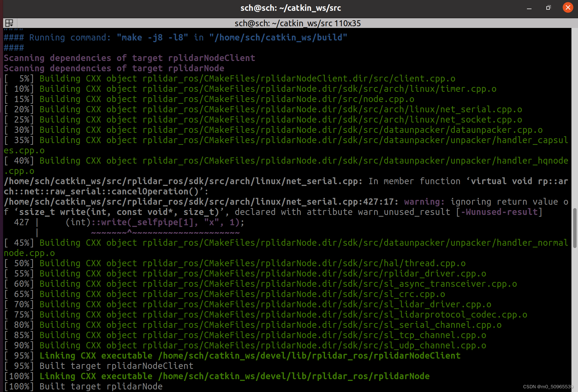The height and width of the screenshot is (392, 578).
Task: Minimize the terminal window
Action: click(529, 8)
